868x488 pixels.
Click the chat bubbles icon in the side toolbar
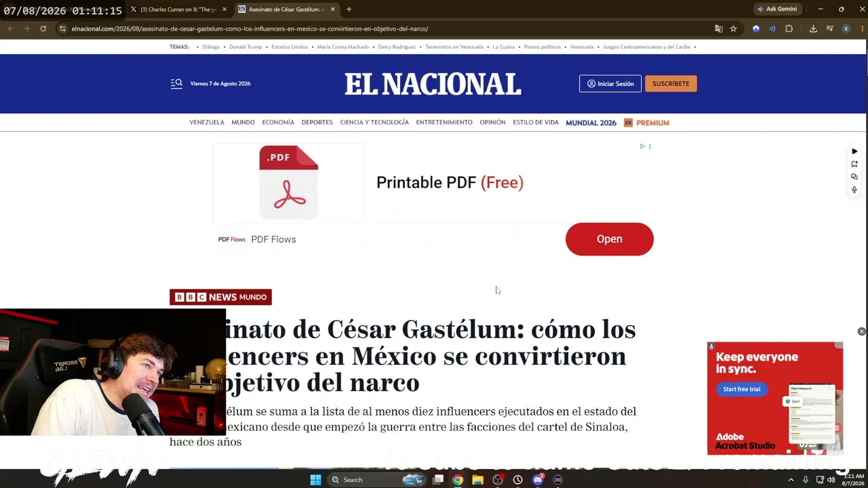tap(854, 177)
